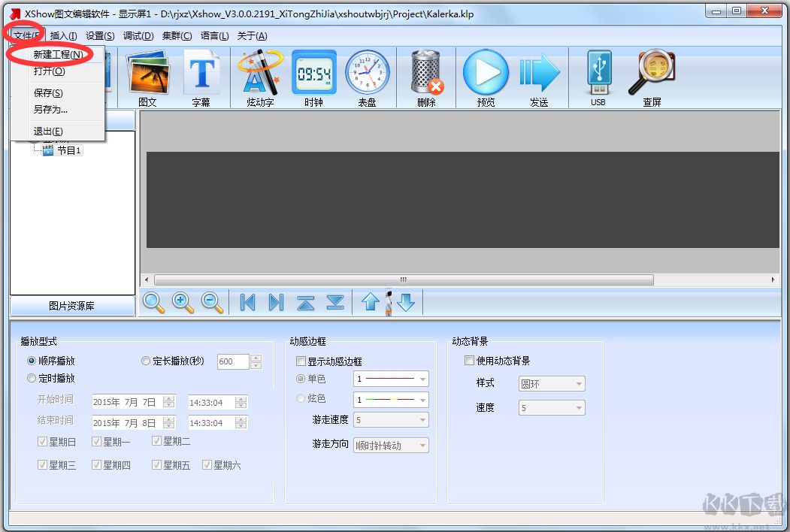Click the 图片资源库 resource library button
Screen dimensions: 790x532
point(71,304)
